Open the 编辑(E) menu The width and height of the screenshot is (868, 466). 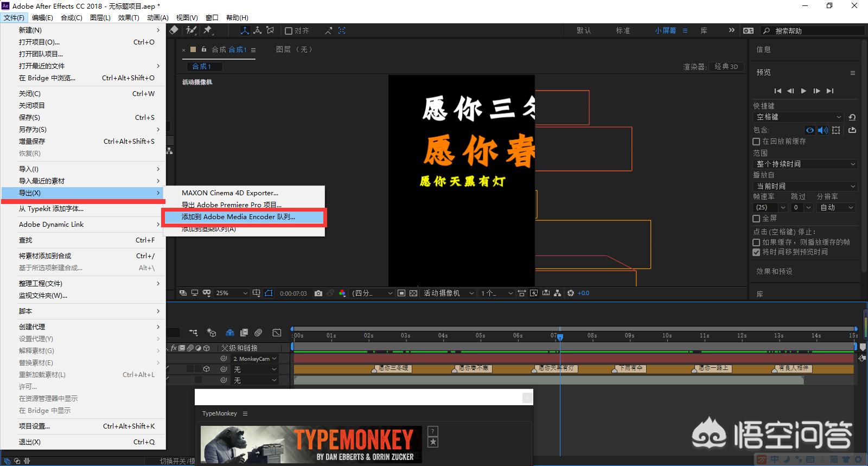(42, 18)
